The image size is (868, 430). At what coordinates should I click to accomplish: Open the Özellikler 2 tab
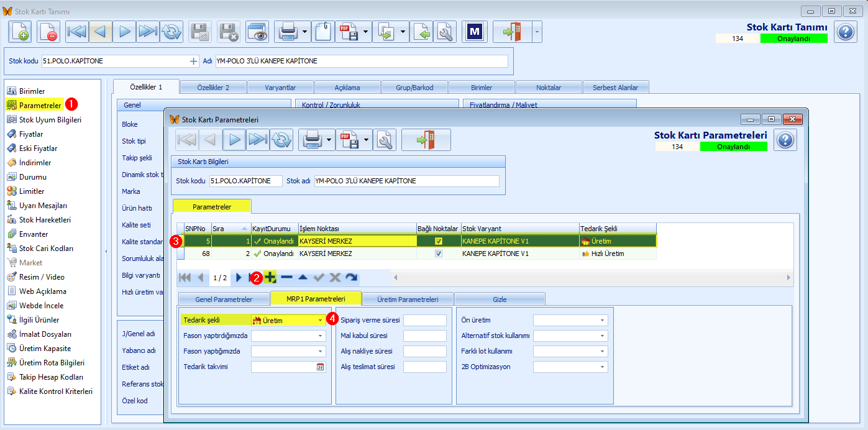(213, 87)
